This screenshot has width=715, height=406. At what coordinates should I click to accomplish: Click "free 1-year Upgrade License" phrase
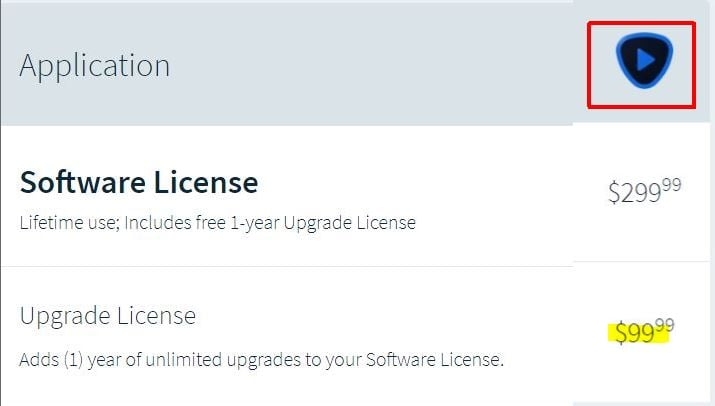[x=335, y=222]
